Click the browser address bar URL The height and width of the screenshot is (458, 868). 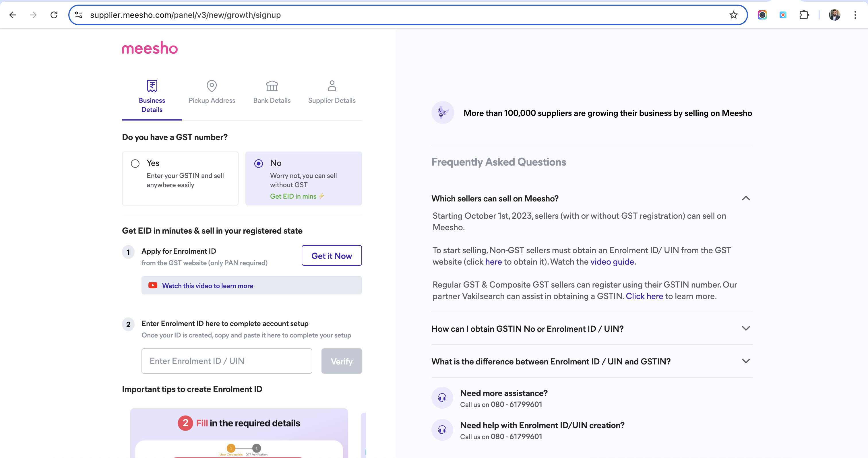[x=185, y=15]
